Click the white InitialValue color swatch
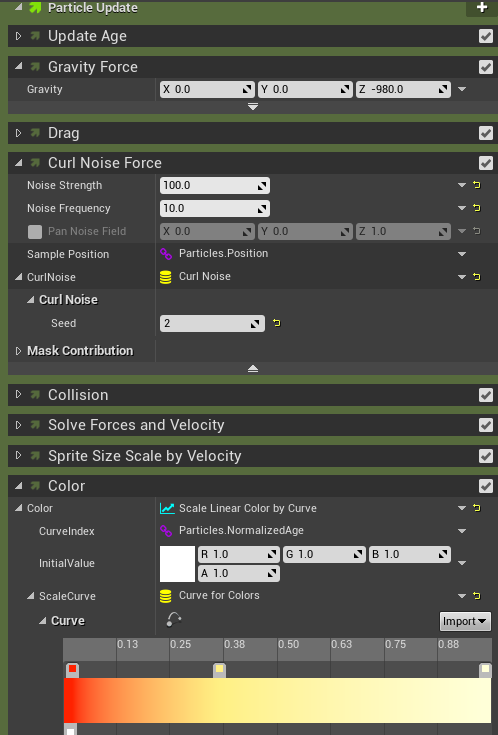The image size is (498, 735). (177, 563)
